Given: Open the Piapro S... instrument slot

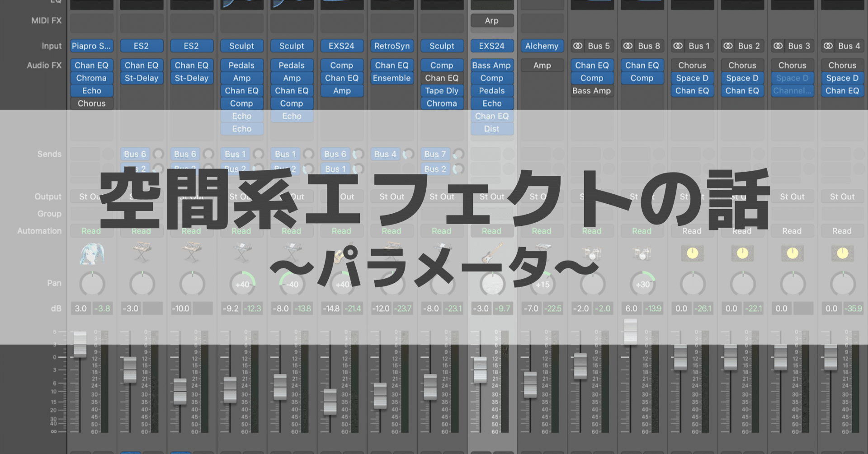Looking at the screenshot, I should pyautogui.click(x=91, y=46).
